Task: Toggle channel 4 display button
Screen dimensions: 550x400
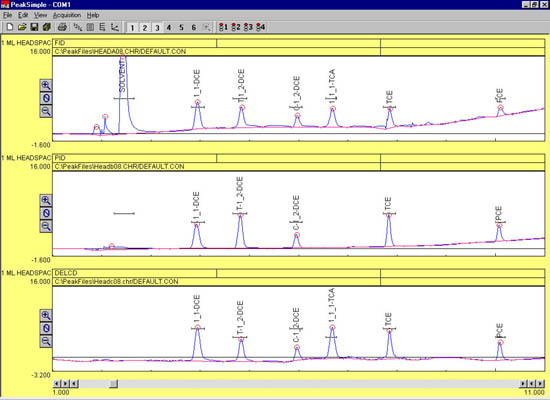Action: [169, 27]
